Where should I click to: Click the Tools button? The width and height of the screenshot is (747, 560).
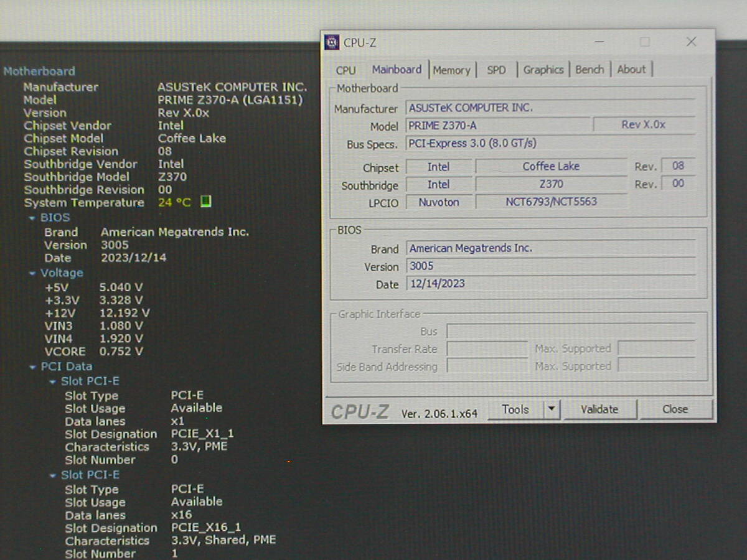pos(515,409)
